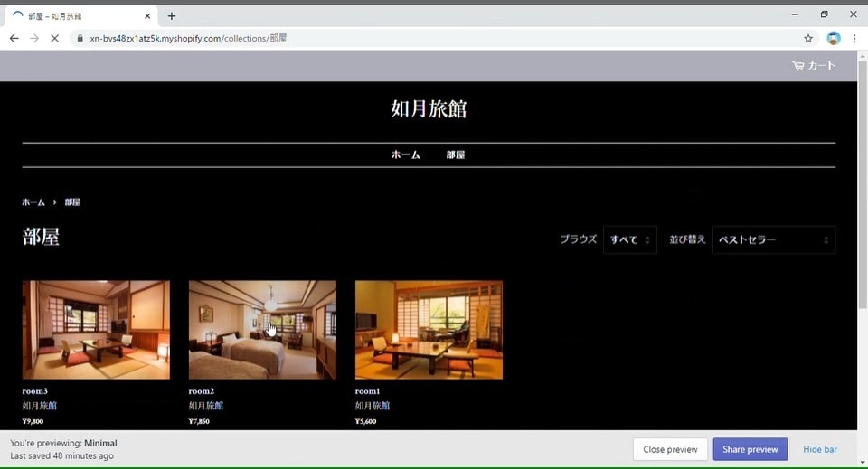868x469 pixels.
Task: Restore down the Chrome window
Action: [x=825, y=15]
